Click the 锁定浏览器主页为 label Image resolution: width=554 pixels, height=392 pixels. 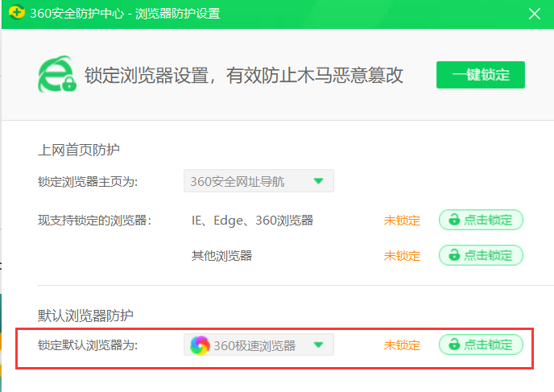pyautogui.click(x=88, y=182)
